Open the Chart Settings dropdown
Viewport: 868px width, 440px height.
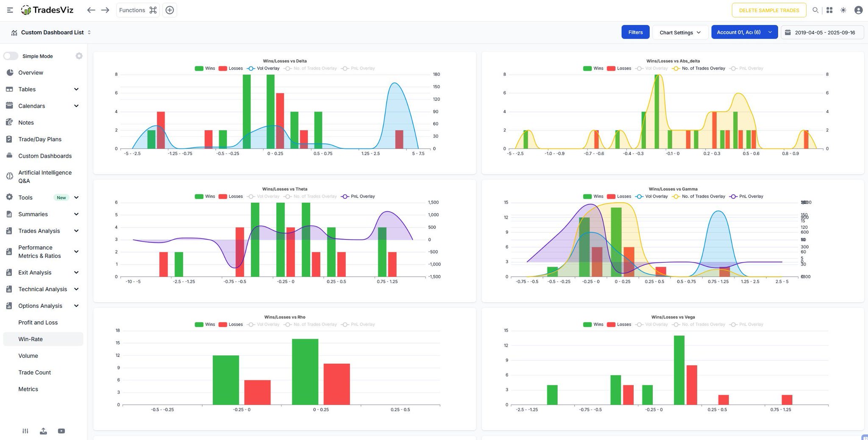pos(680,32)
